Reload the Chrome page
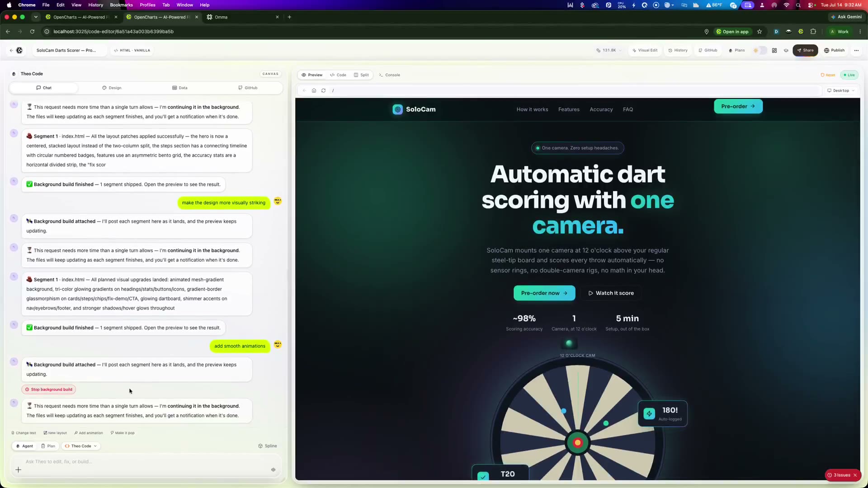Viewport: 868px width, 488px height. 32,32
